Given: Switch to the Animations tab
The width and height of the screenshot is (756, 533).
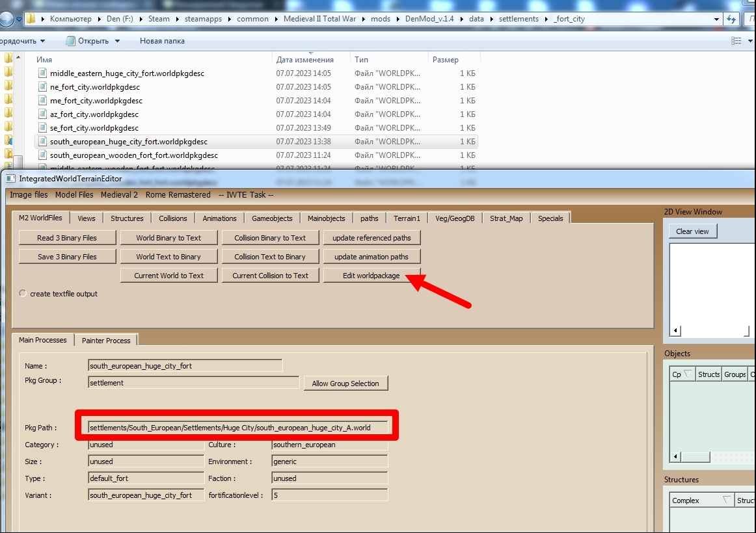Looking at the screenshot, I should 219,218.
